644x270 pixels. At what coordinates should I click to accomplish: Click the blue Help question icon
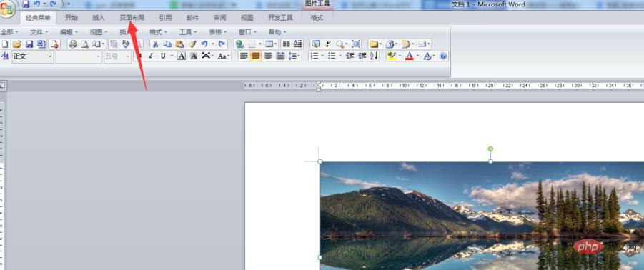coord(442,56)
